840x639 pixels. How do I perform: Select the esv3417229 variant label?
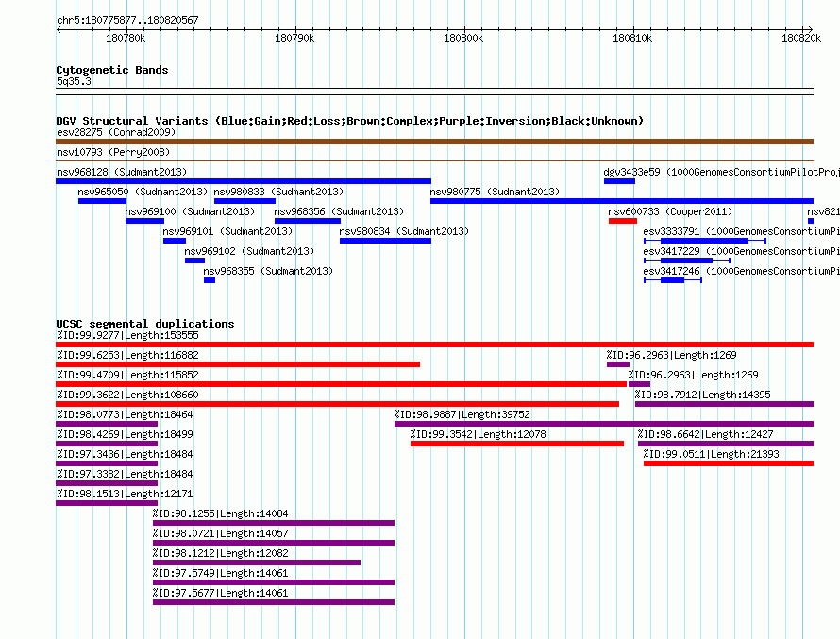[741, 251]
